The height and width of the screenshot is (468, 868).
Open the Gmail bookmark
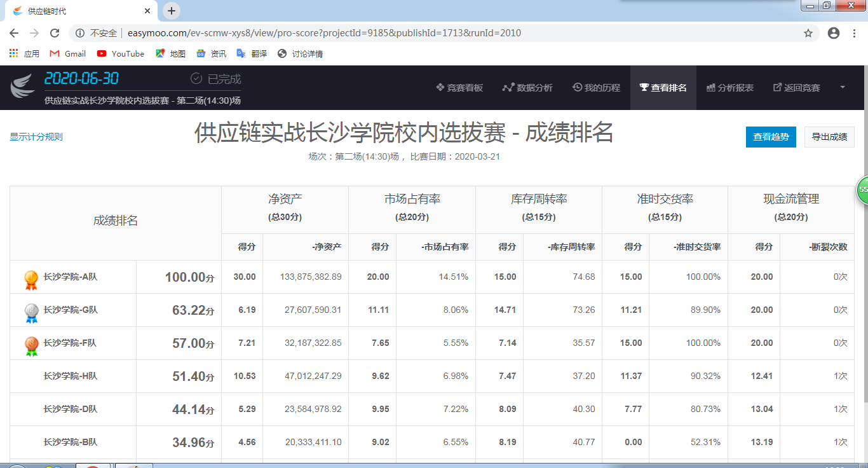pyautogui.click(x=68, y=54)
